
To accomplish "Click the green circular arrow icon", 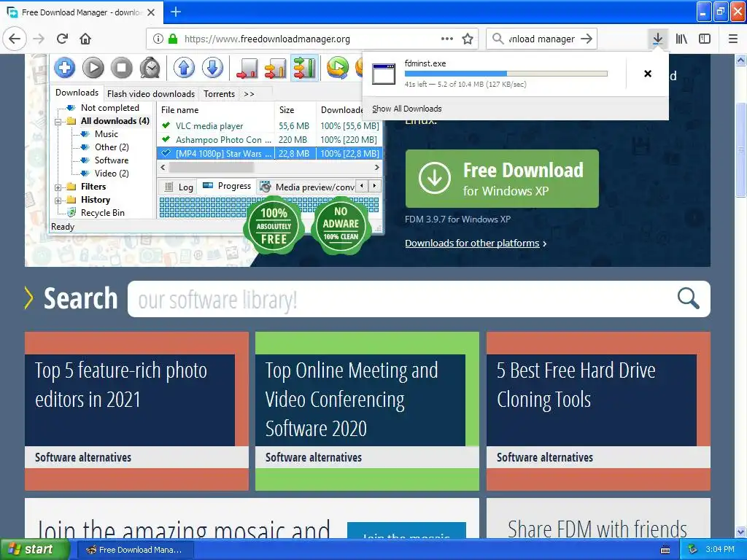I will (337, 68).
